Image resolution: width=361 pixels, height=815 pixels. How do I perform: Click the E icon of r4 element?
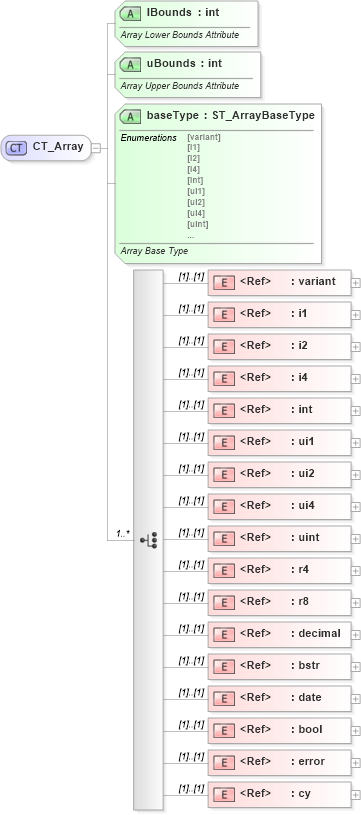pyautogui.click(x=224, y=571)
